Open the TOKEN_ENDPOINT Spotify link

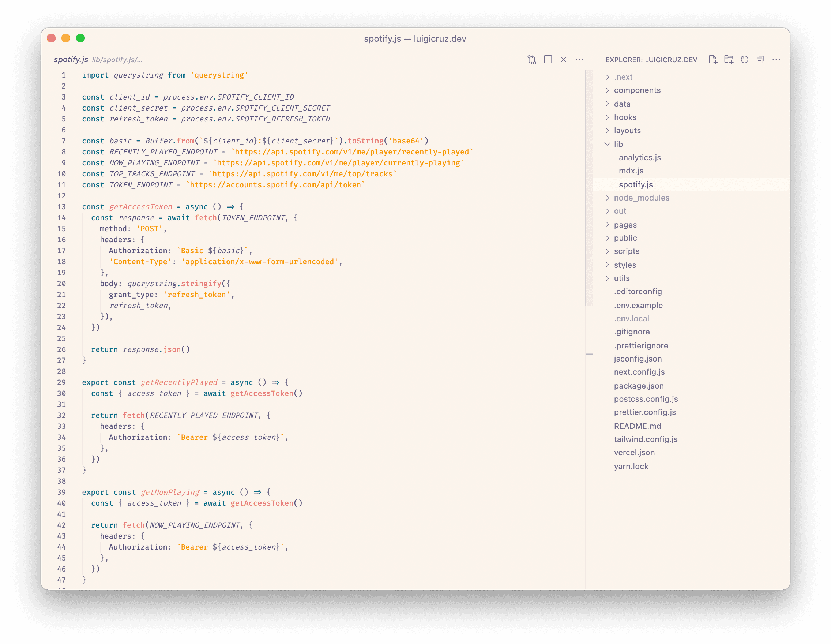(x=275, y=185)
